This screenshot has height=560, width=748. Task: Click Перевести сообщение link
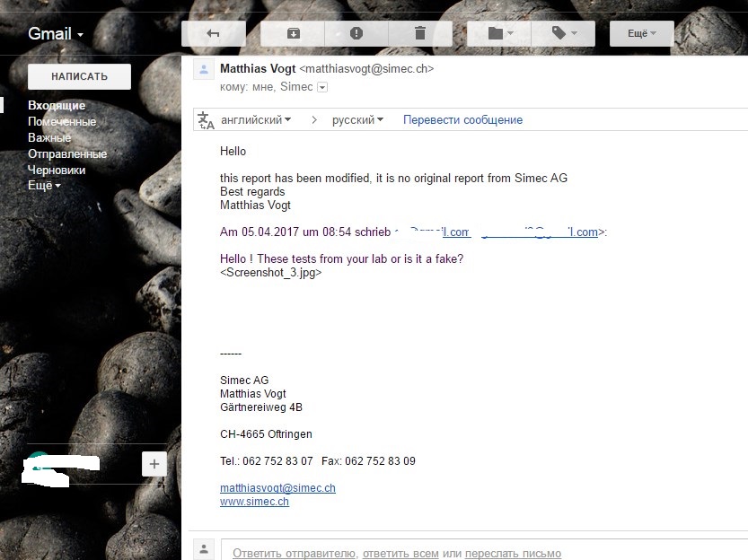(462, 119)
